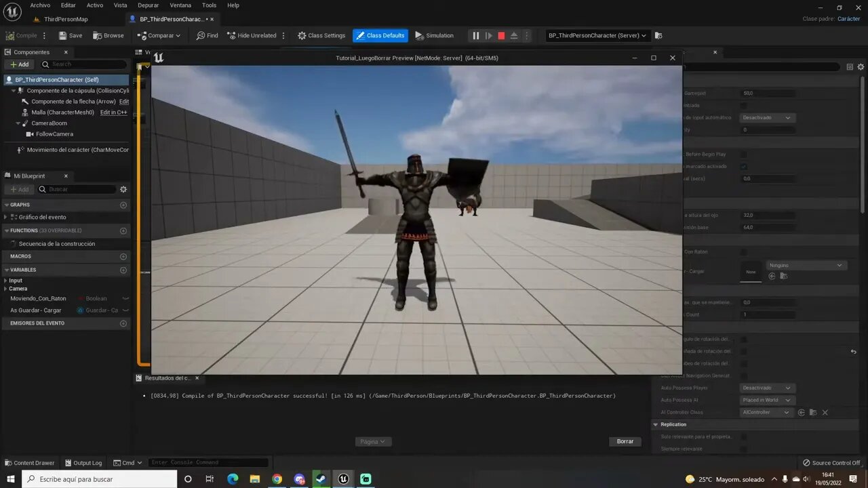Click Class Defaults button

point(380,35)
